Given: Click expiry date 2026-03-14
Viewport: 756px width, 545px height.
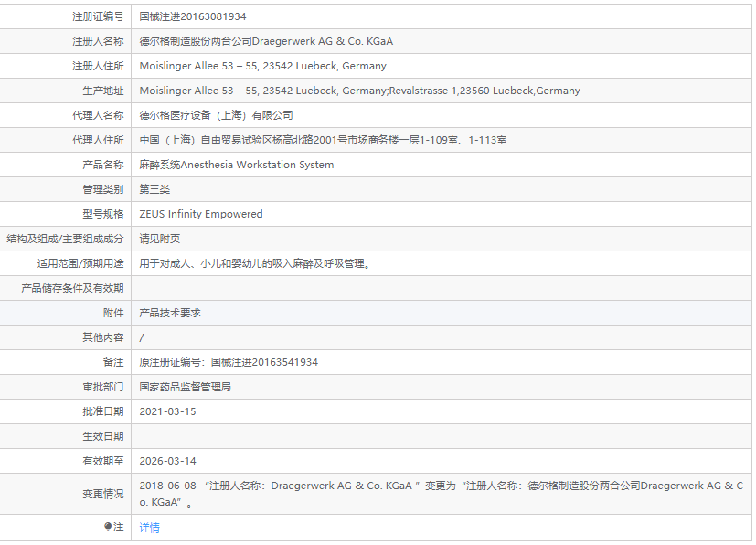Looking at the screenshot, I should click(167, 461).
